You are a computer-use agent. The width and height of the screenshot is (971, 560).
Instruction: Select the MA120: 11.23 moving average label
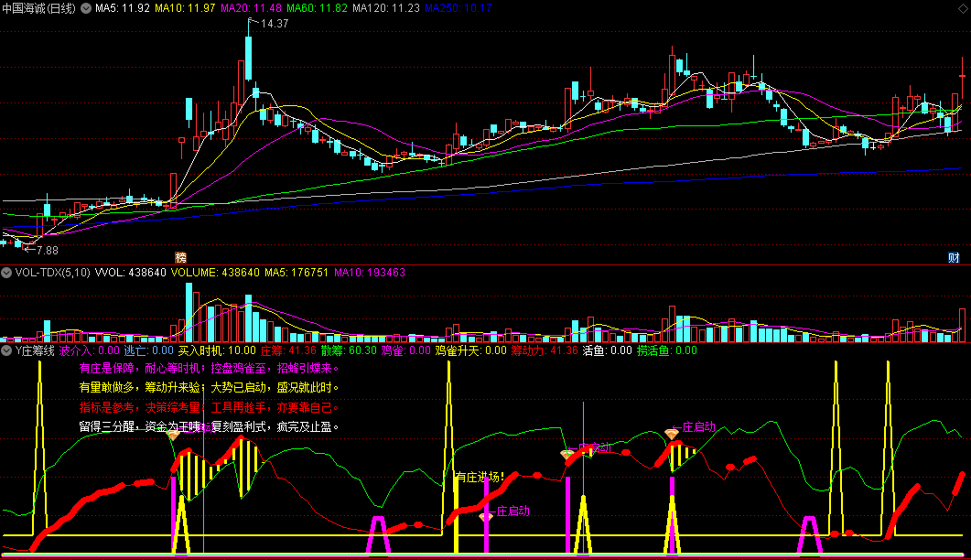(x=386, y=8)
